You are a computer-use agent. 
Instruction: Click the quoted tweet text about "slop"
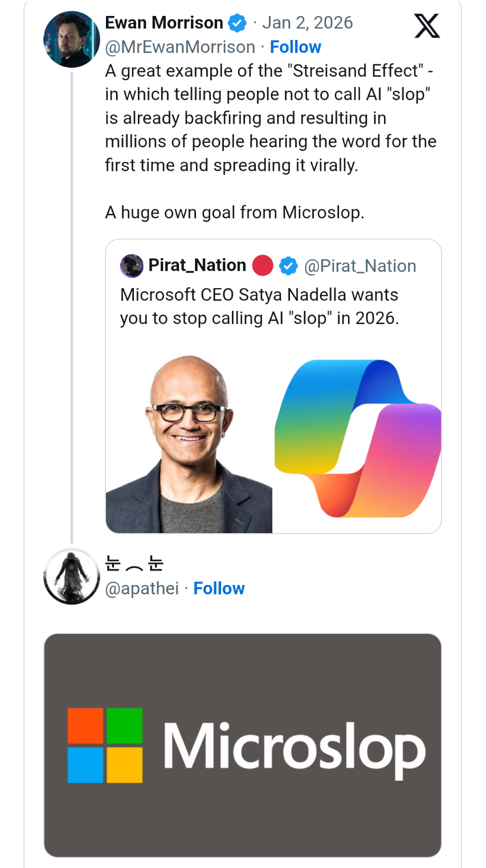click(259, 306)
